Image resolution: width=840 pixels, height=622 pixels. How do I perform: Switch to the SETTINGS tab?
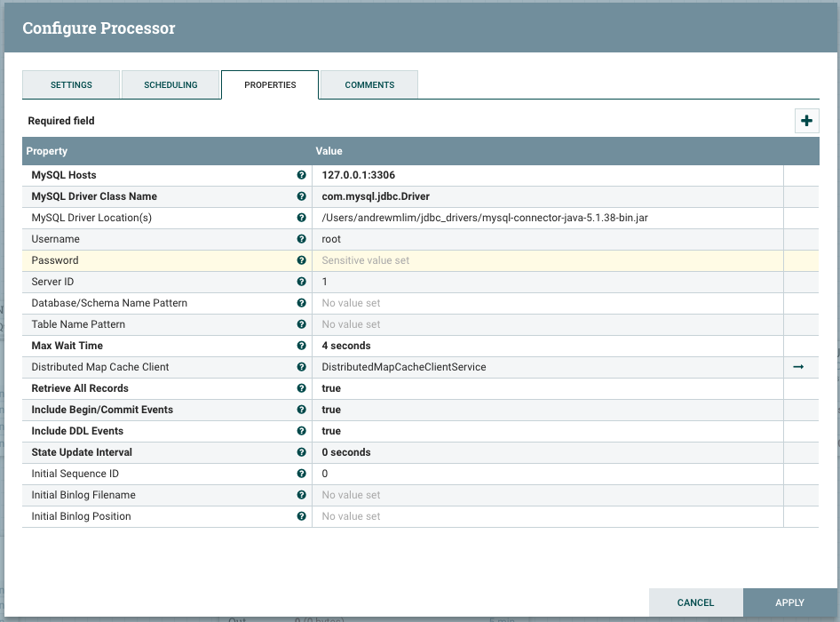click(x=71, y=84)
